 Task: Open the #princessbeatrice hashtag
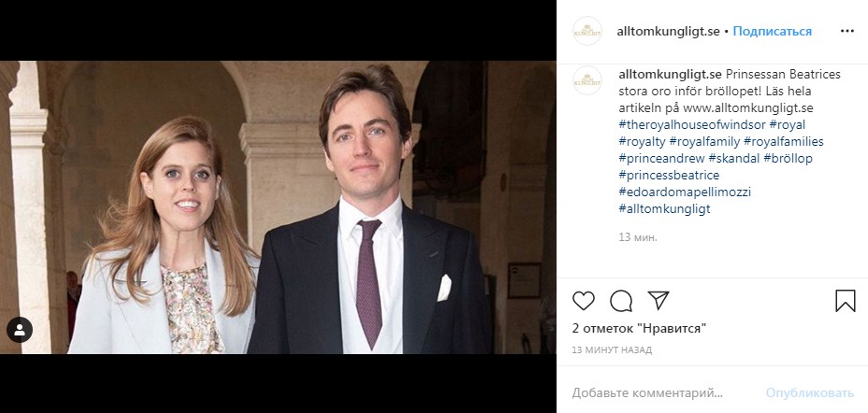click(669, 175)
